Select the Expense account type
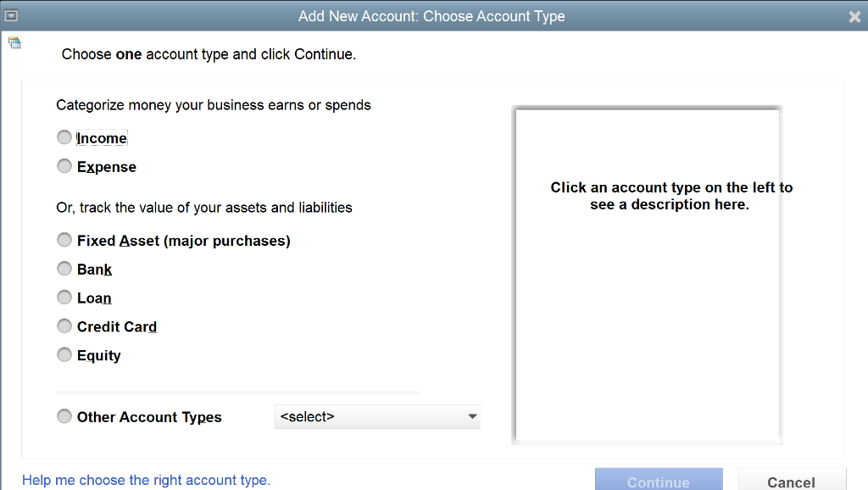This screenshot has width=868, height=490. point(64,165)
